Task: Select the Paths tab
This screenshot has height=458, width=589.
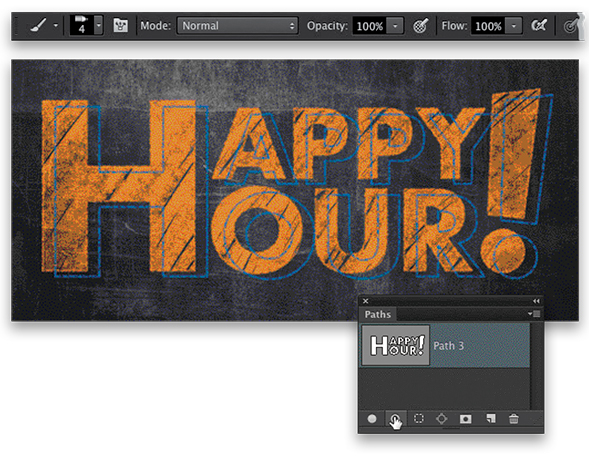Action: [378, 314]
